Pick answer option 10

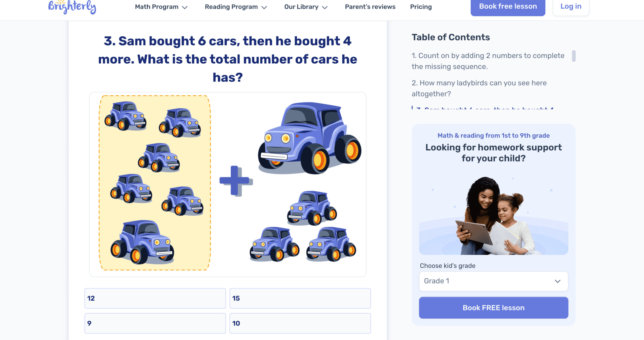click(x=300, y=323)
